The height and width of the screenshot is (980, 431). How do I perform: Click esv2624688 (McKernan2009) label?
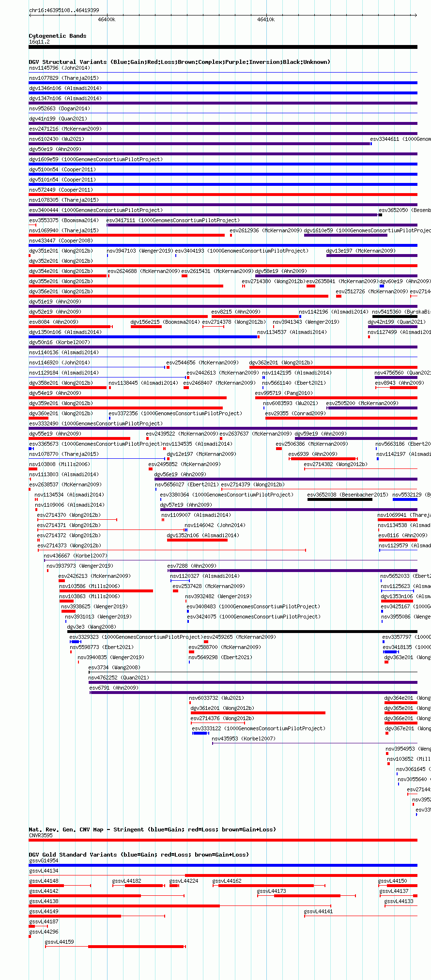click(x=144, y=271)
